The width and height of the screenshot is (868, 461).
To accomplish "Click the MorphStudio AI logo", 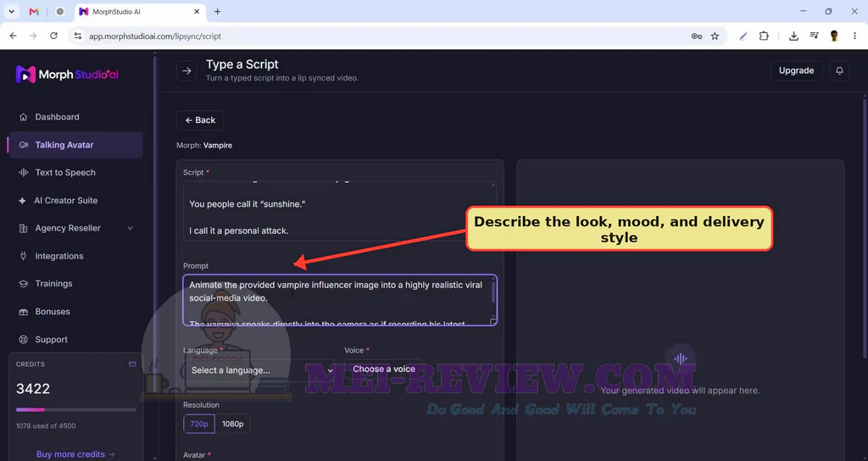I will (x=67, y=75).
